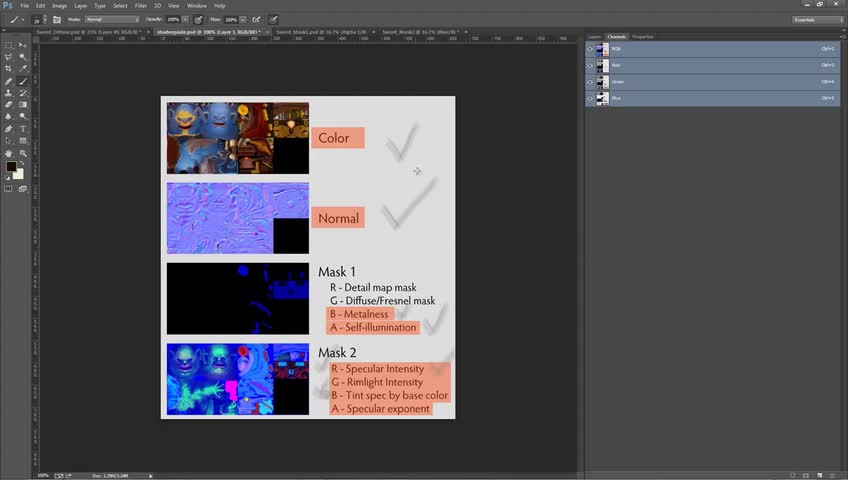The image size is (848, 480).
Task: Hide the Red channel eye
Action: [590, 65]
